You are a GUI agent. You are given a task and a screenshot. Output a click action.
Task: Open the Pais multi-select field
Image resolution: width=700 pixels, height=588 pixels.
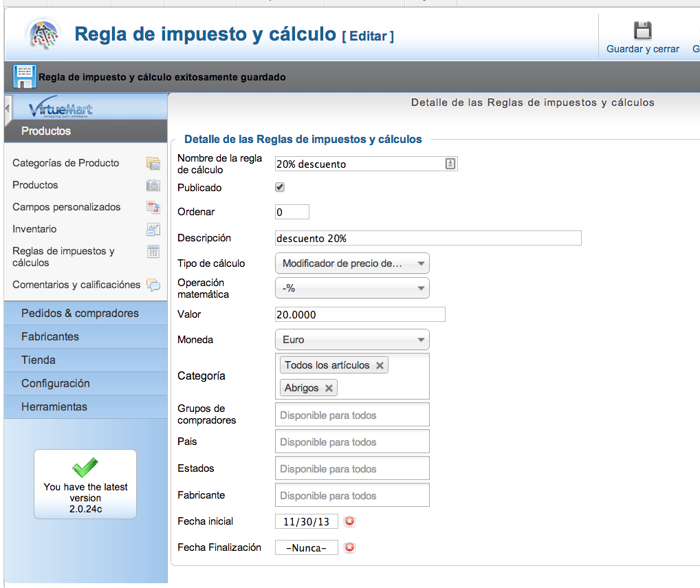point(352,442)
